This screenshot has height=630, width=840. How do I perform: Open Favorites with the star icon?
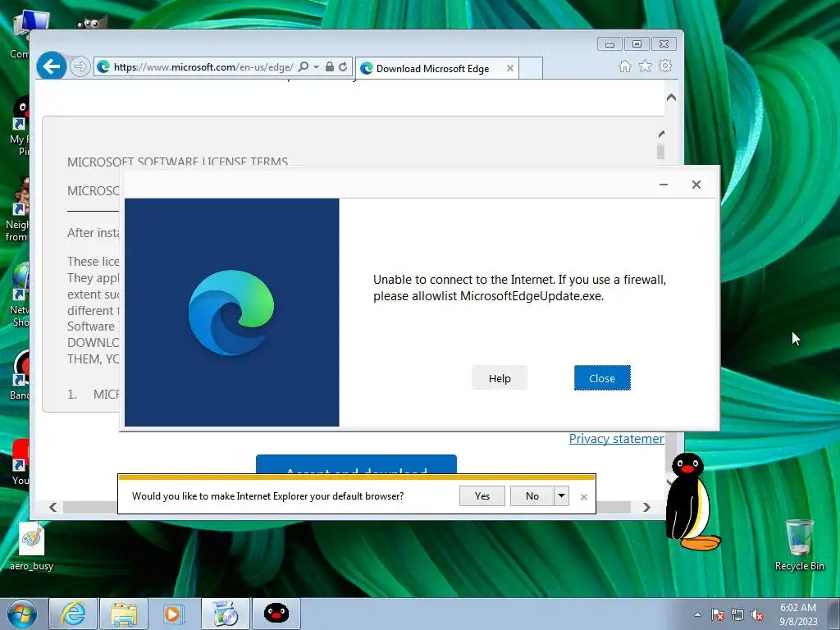[645, 66]
